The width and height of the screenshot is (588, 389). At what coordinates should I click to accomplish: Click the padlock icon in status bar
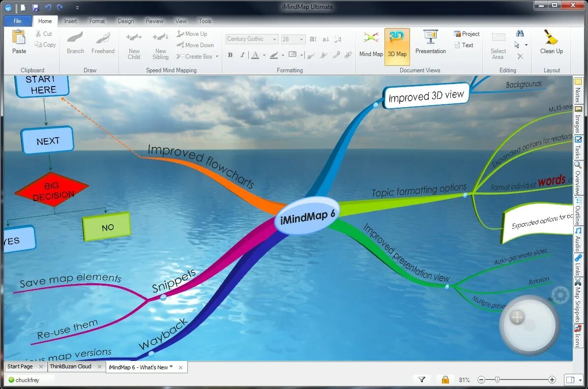coord(445,380)
